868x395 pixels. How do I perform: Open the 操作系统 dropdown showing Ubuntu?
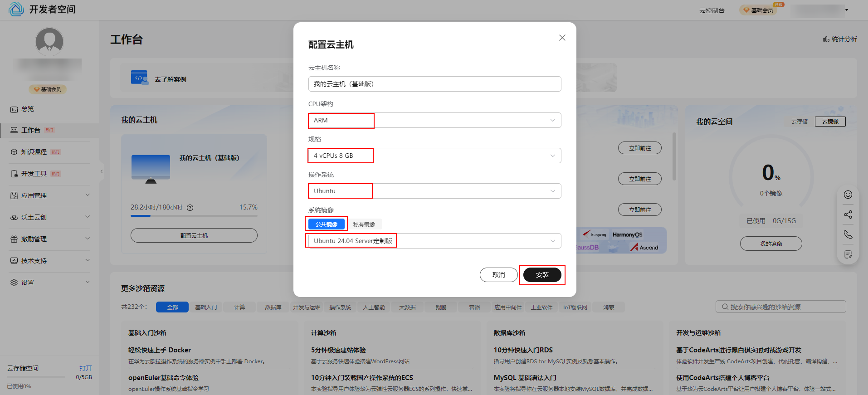435,191
